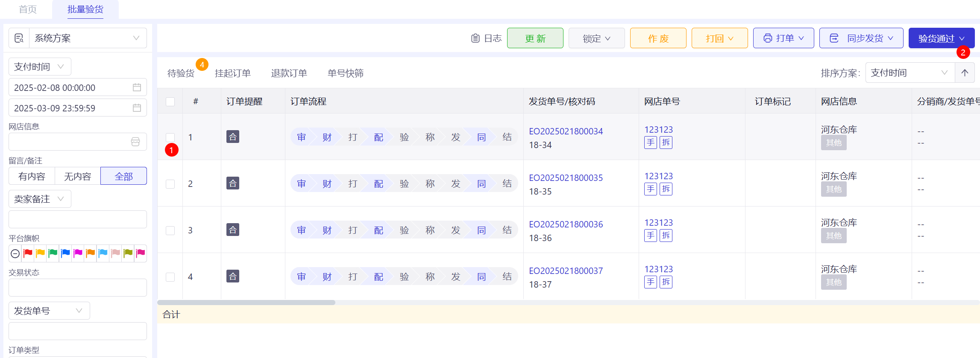This screenshot has width=980, height=358.
Task: Check the box for row 2
Action: pyautogui.click(x=170, y=184)
